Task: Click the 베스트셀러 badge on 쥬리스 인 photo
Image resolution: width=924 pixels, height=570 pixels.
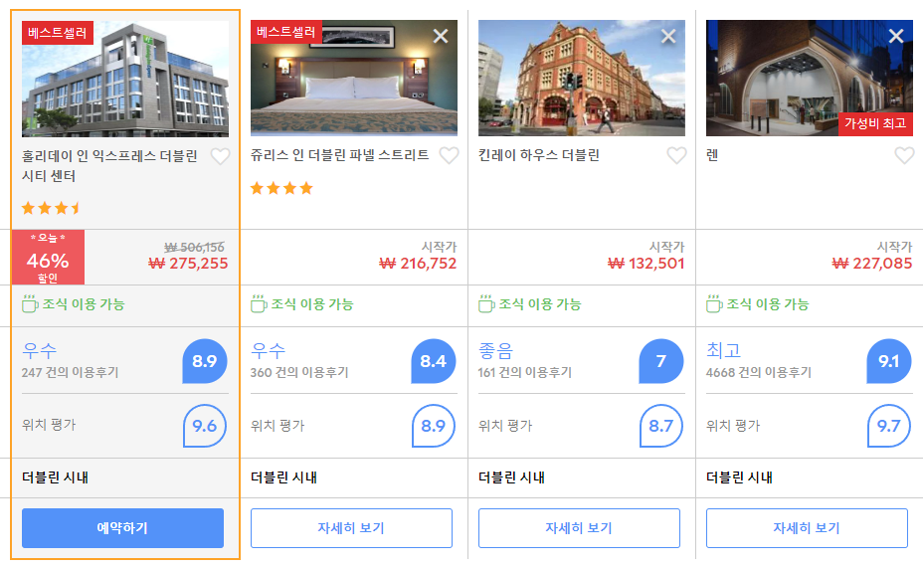Action: click(286, 32)
